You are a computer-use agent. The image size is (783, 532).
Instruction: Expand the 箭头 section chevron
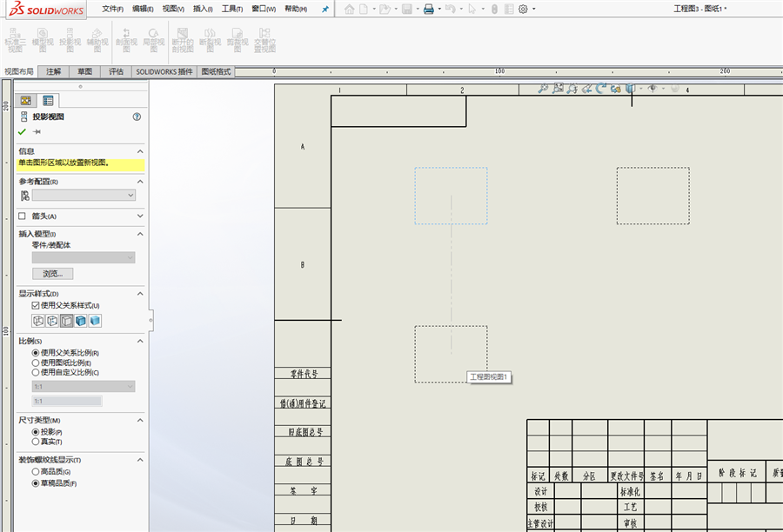[x=140, y=216]
